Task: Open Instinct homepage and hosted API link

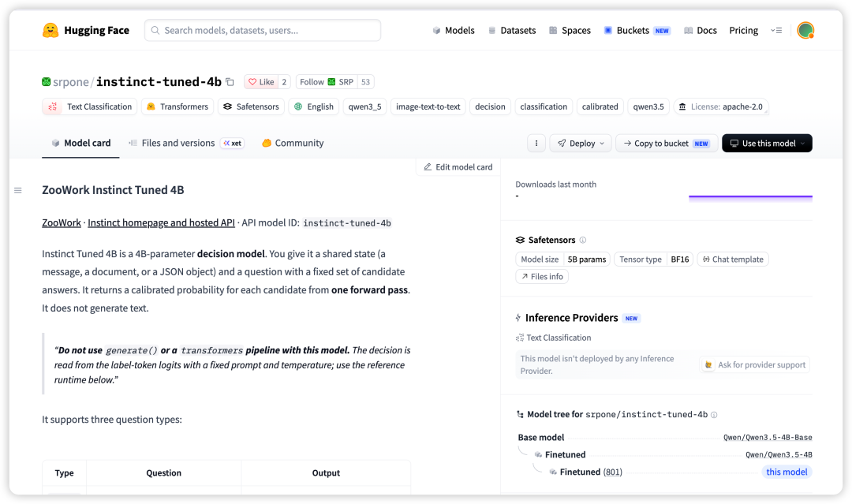Action: 162,222
